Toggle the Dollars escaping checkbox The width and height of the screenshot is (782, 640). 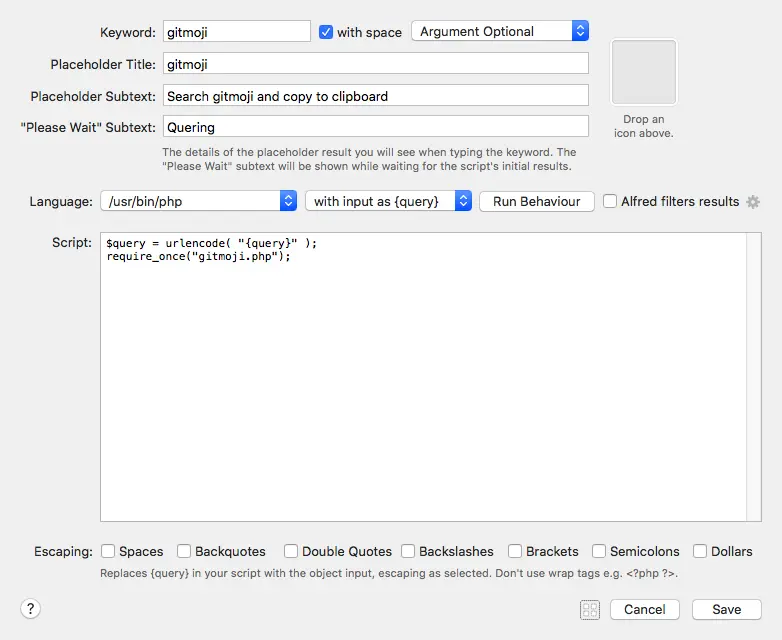700,551
